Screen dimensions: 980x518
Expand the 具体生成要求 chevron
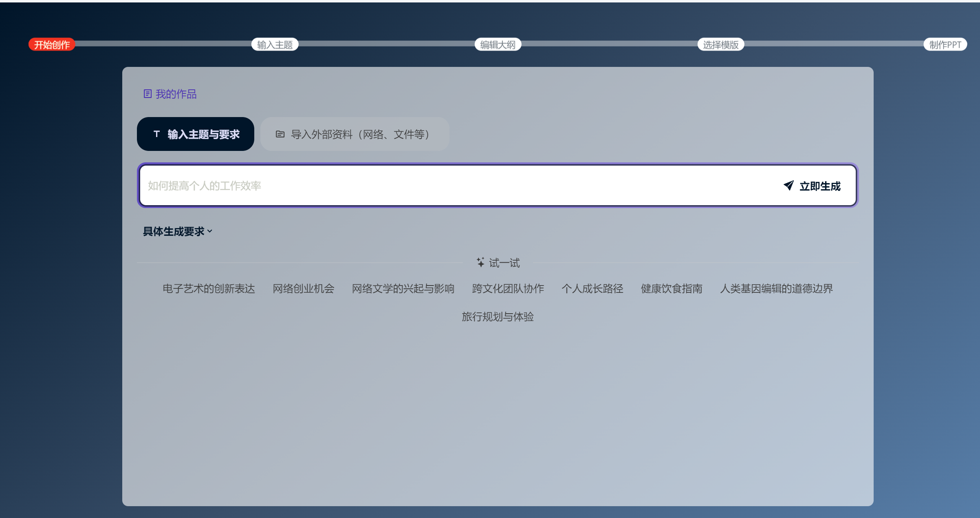coord(210,231)
